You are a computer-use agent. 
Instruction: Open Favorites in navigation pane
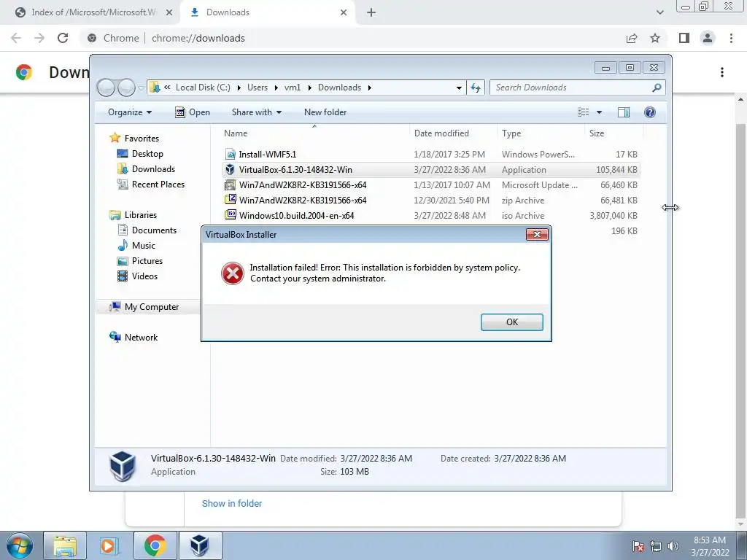point(142,138)
